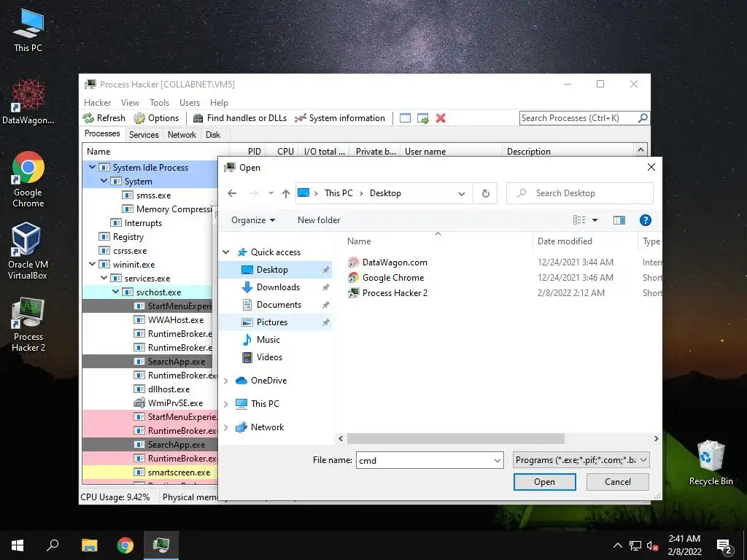The image size is (747, 560).
Task: Open the Organize dropdown menu
Action: coord(253,220)
